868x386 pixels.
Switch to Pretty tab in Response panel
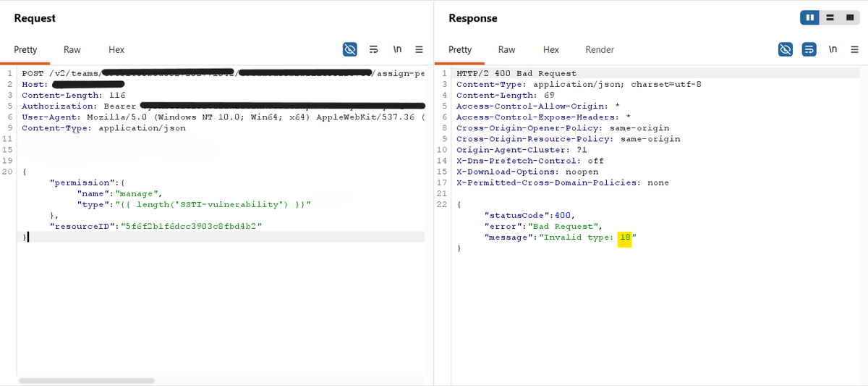[460, 49]
